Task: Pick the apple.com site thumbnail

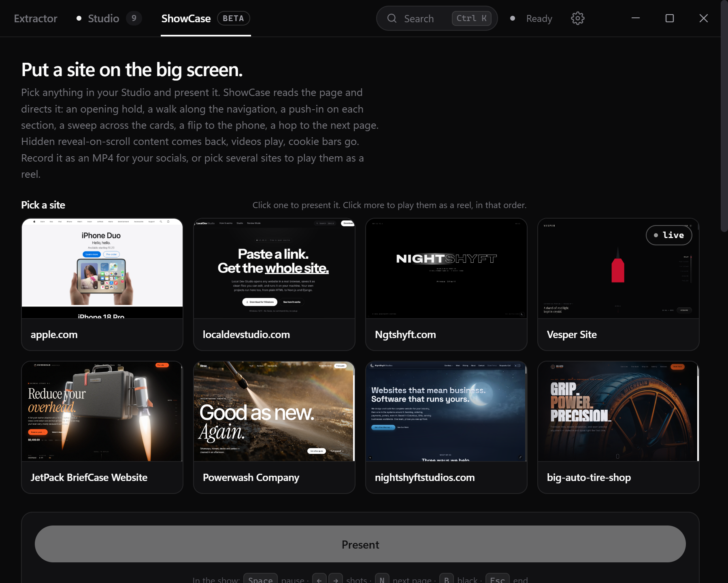Action: click(102, 268)
